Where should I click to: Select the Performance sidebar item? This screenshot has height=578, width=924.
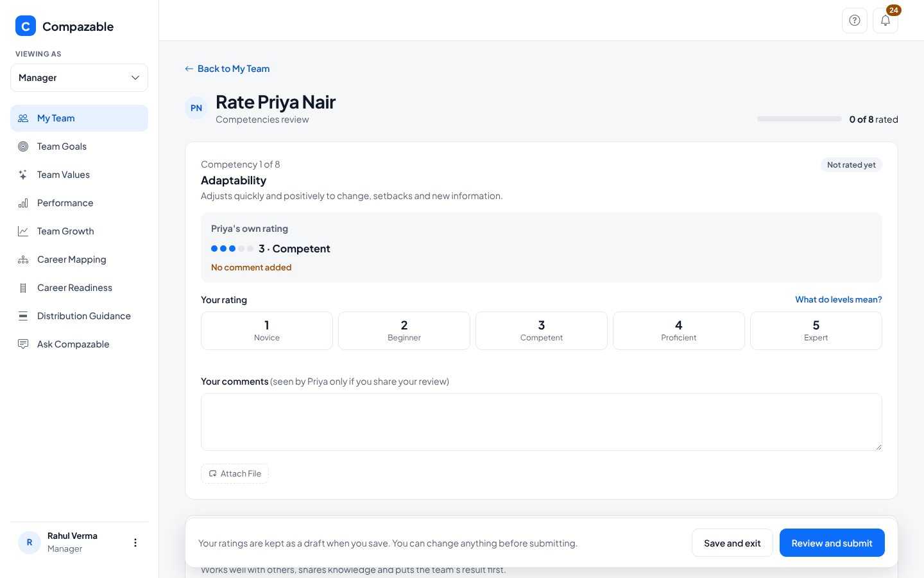79,203
